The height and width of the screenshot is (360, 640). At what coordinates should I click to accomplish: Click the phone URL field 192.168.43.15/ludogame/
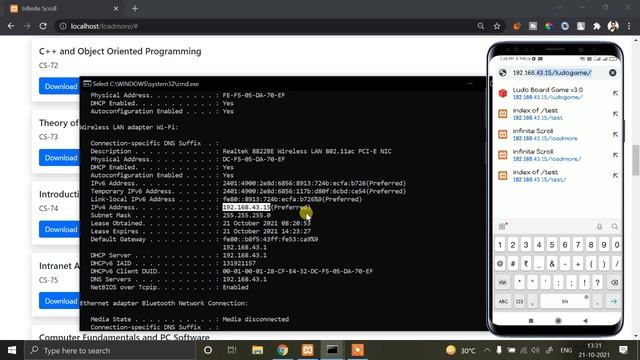click(x=552, y=73)
